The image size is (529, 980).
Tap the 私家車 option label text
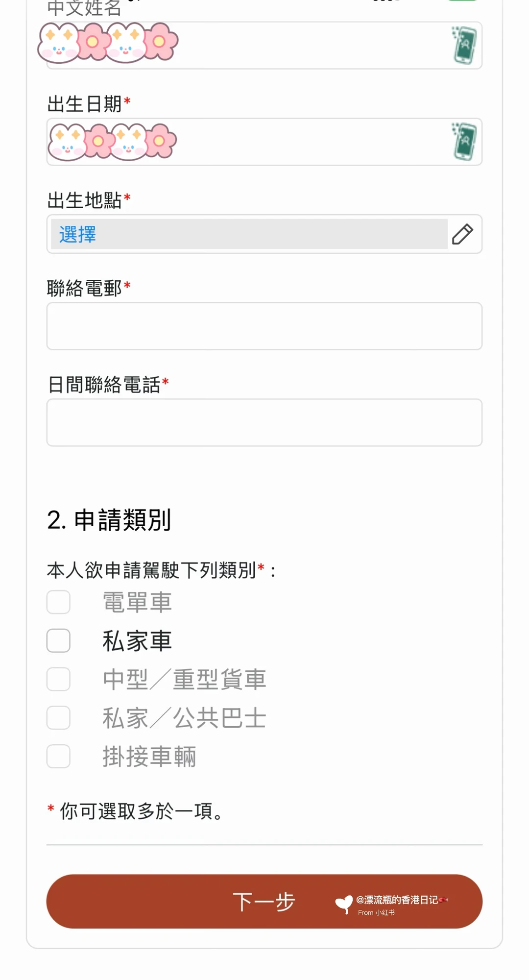point(137,641)
